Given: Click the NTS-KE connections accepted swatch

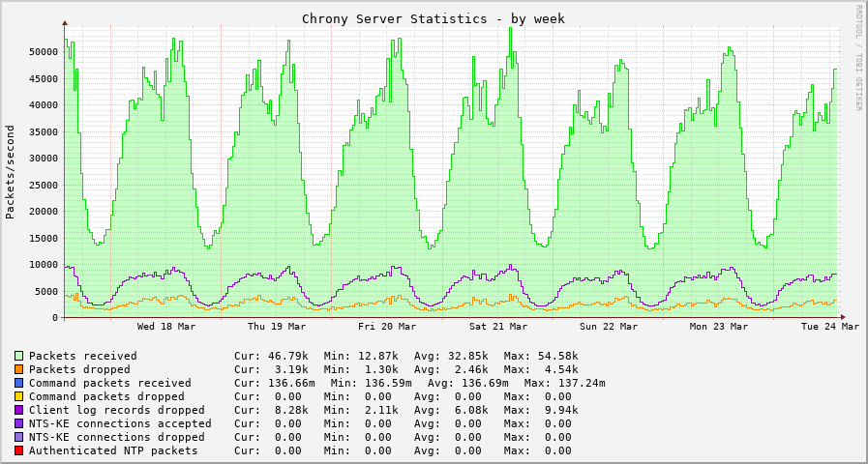Looking at the screenshot, I should point(19,423).
